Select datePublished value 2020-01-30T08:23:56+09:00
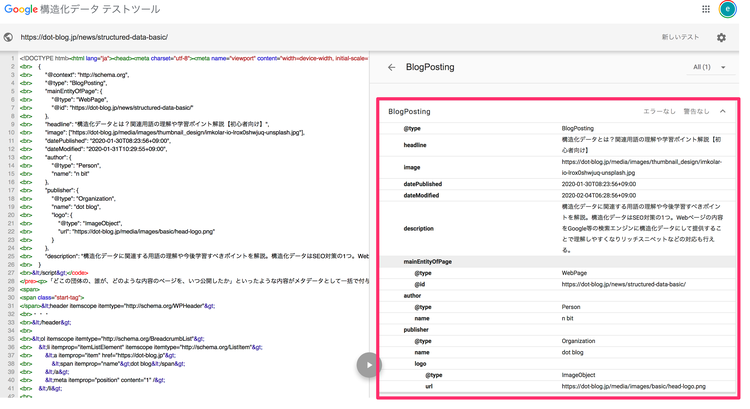 (x=599, y=184)
